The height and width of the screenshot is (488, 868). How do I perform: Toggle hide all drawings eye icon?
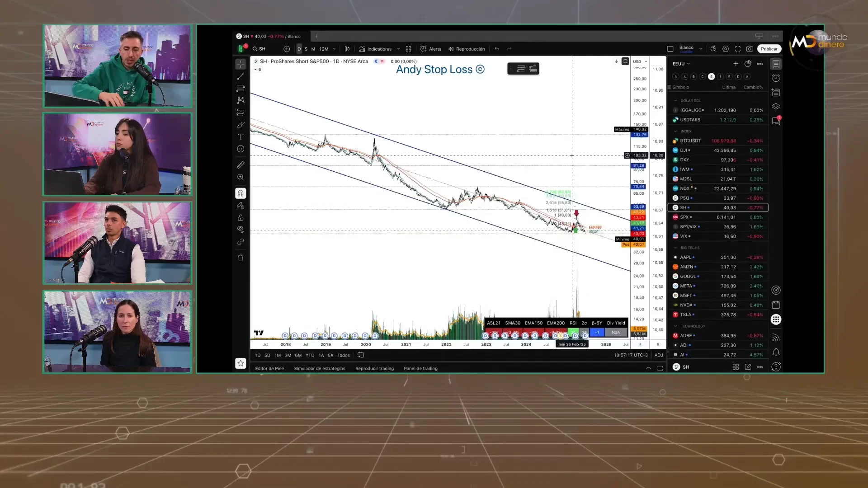[x=241, y=229]
